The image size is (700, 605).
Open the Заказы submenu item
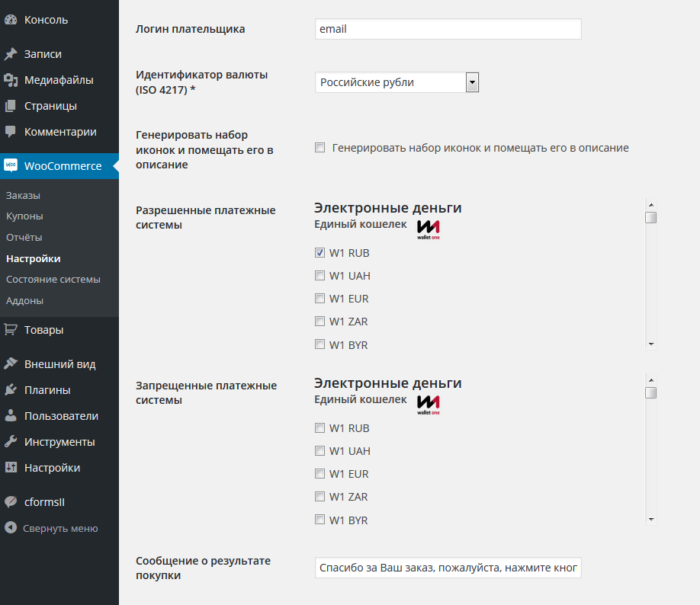pos(23,195)
